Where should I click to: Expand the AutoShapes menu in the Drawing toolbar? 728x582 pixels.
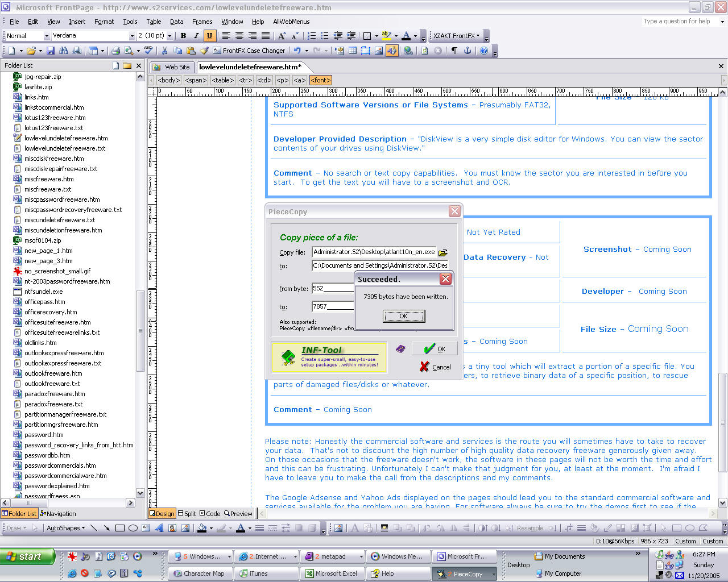click(65, 528)
